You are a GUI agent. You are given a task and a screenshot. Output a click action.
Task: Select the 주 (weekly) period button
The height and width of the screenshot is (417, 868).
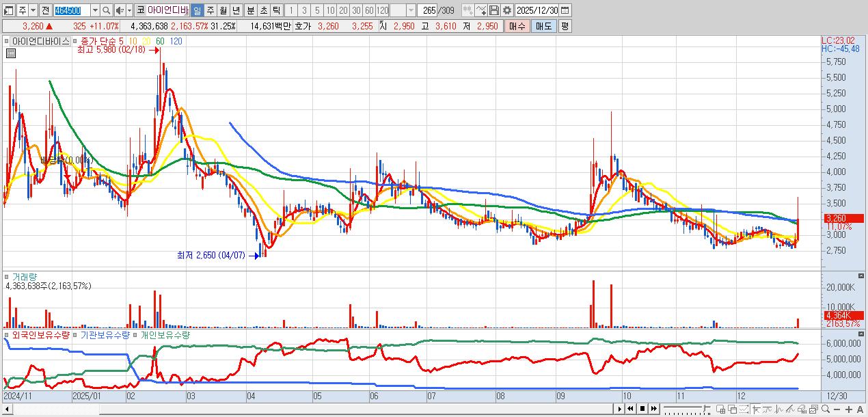209,11
